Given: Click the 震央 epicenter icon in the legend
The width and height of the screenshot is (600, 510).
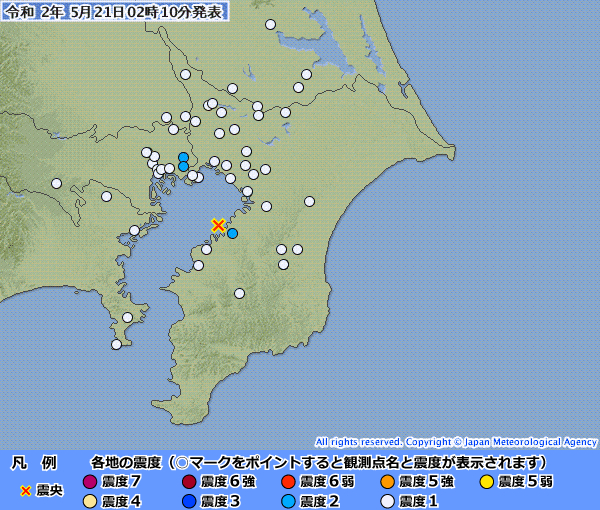Looking at the screenshot, I should [x=26, y=491].
